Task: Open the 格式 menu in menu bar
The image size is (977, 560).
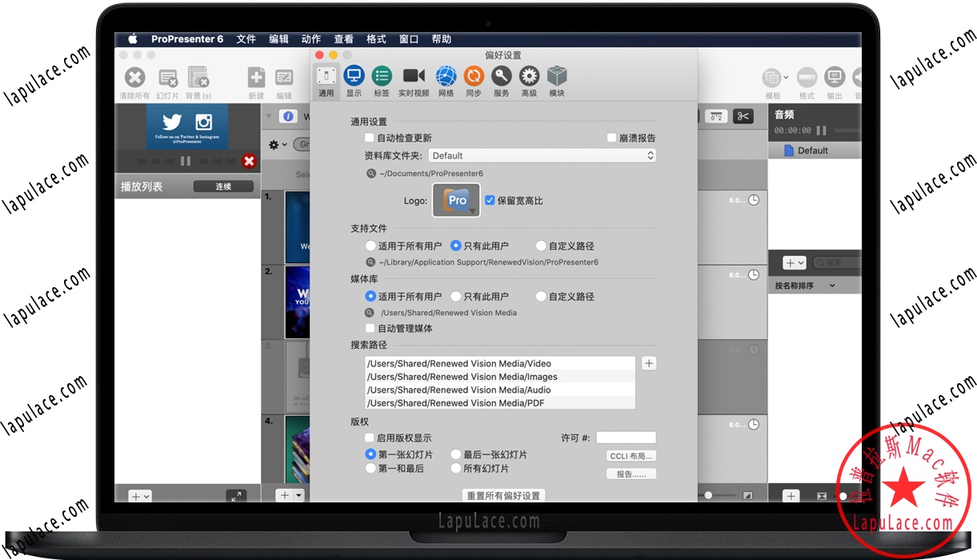Action: (376, 39)
